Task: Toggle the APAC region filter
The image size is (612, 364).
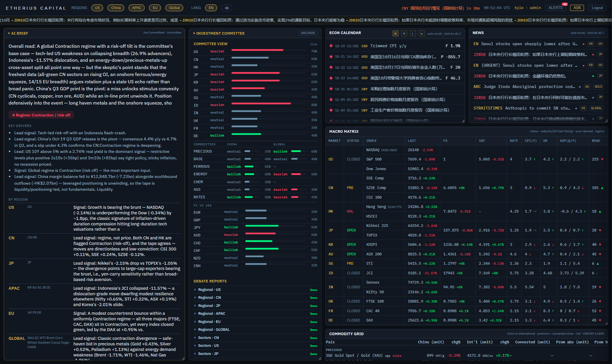Action: pyautogui.click(x=136, y=8)
